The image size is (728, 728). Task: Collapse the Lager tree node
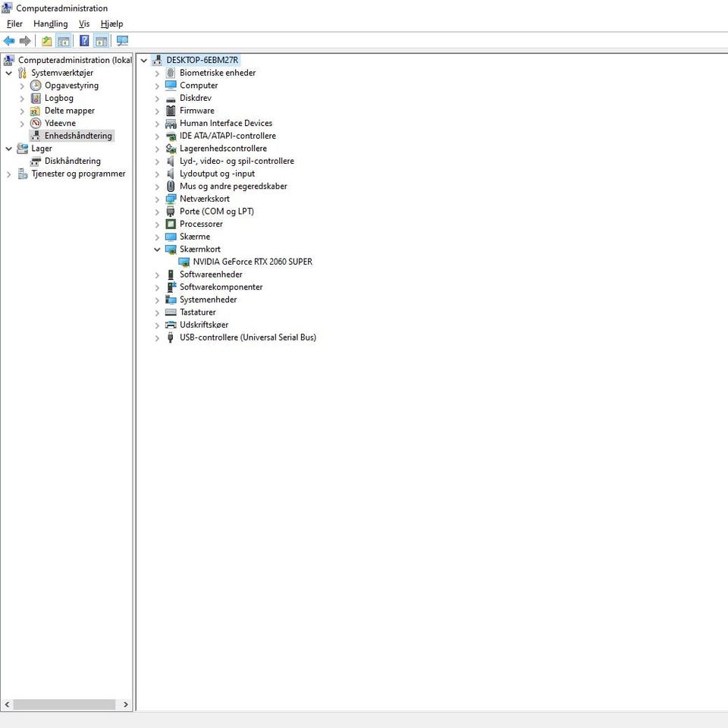(8, 149)
